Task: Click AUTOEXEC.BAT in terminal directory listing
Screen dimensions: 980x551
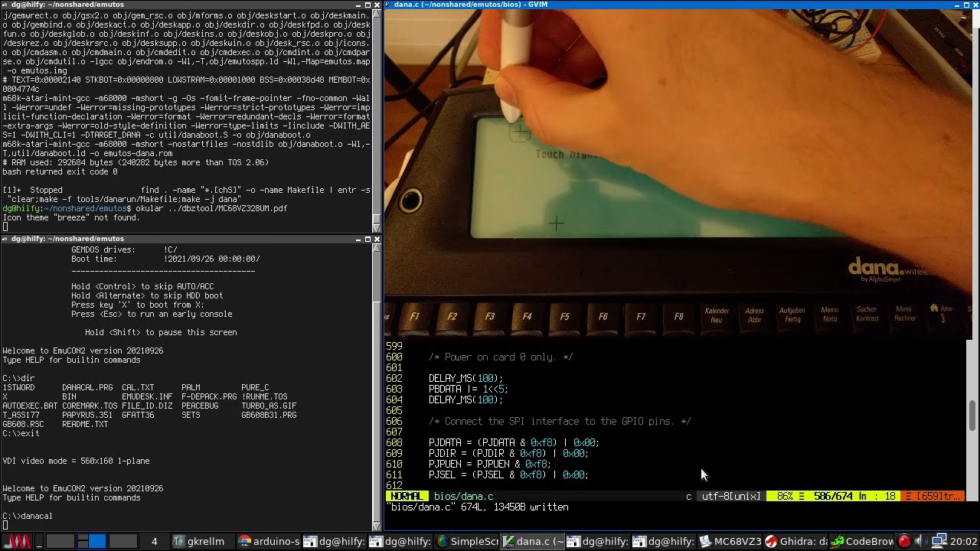Action: pos(30,406)
